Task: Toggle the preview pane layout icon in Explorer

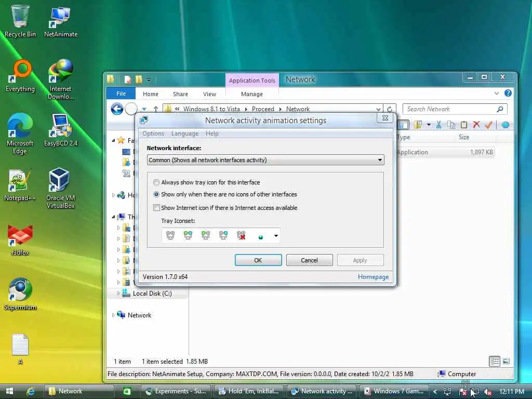Action: coord(403,125)
